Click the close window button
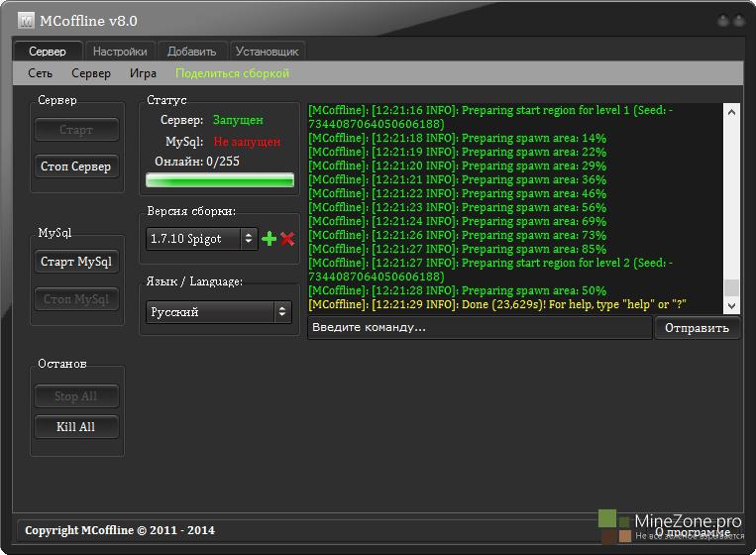This screenshot has width=756, height=555. pyautogui.click(x=740, y=20)
